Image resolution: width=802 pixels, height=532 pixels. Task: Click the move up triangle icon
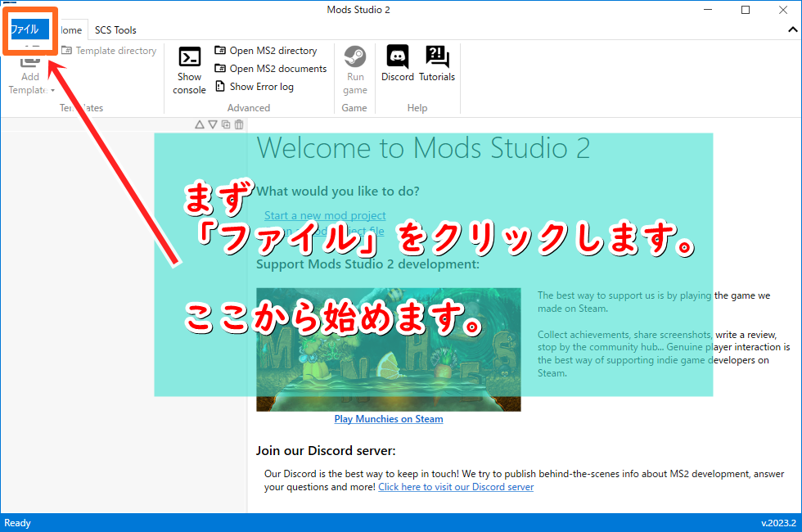[200, 124]
